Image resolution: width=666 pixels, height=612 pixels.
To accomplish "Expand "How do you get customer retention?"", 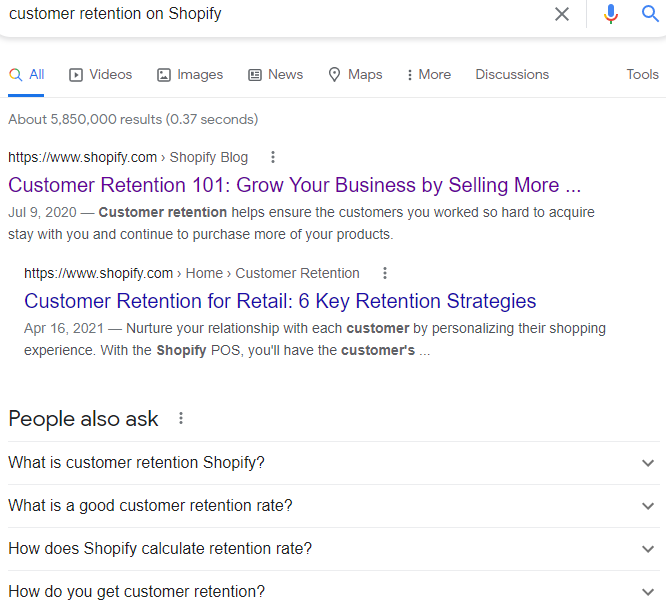I will [334, 592].
